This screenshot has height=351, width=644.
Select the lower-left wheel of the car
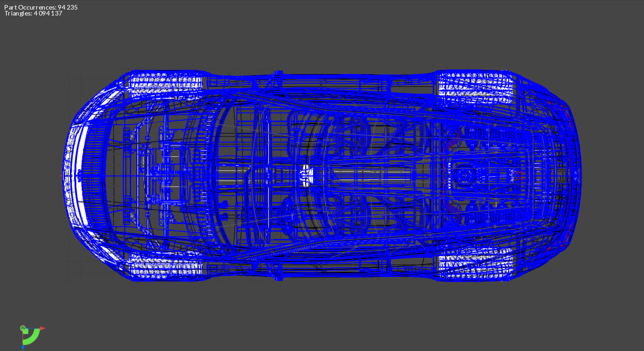point(165,266)
